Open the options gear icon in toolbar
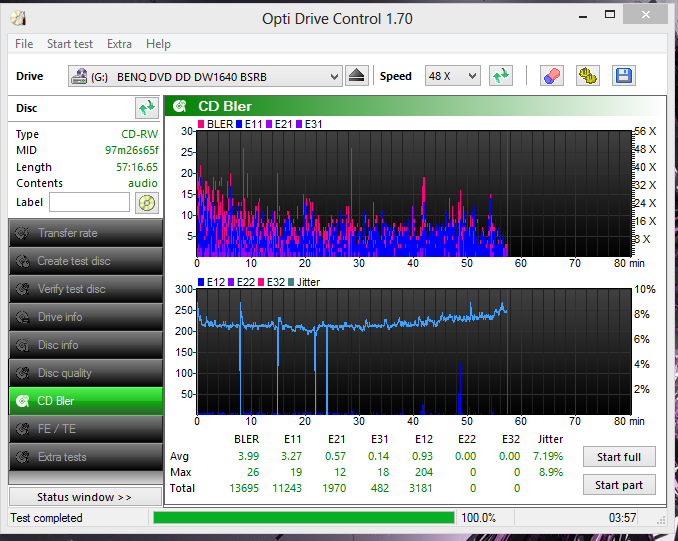The height and width of the screenshot is (541, 678). click(x=588, y=76)
